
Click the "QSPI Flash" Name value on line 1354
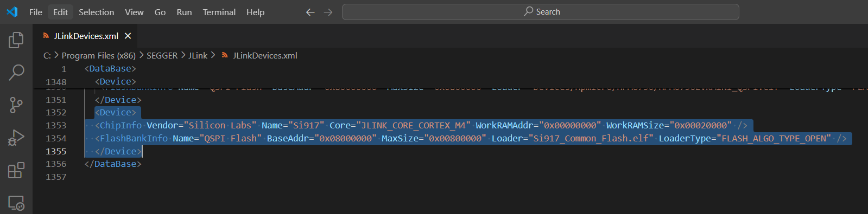click(230, 138)
